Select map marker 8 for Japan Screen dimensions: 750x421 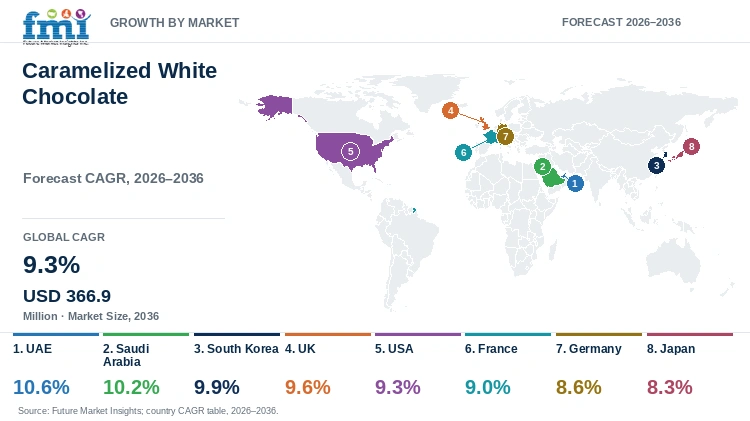[x=691, y=146]
